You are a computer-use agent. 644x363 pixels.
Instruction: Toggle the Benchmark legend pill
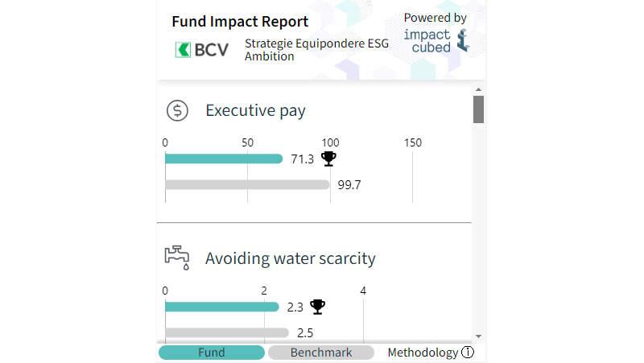pos(321,353)
